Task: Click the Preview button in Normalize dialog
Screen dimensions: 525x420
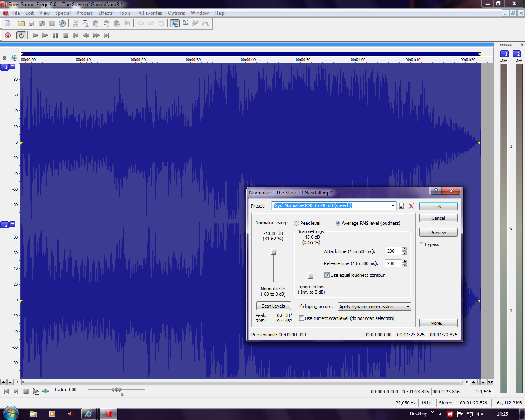Action: [x=438, y=233]
